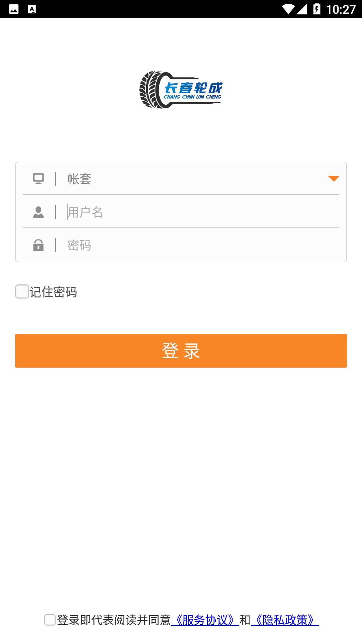Screen dimensions: 362x644
Task: Click the user silhouette icon
Action: pos(39,212)
